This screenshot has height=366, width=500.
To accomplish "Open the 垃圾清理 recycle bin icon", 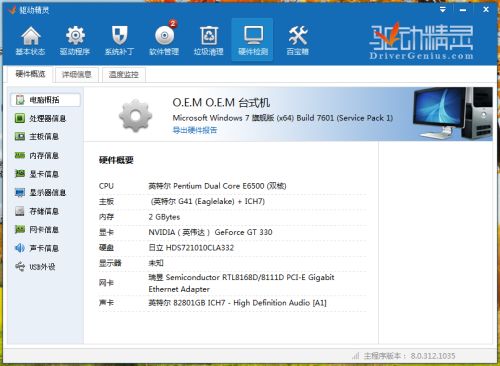I will point(209,36).
